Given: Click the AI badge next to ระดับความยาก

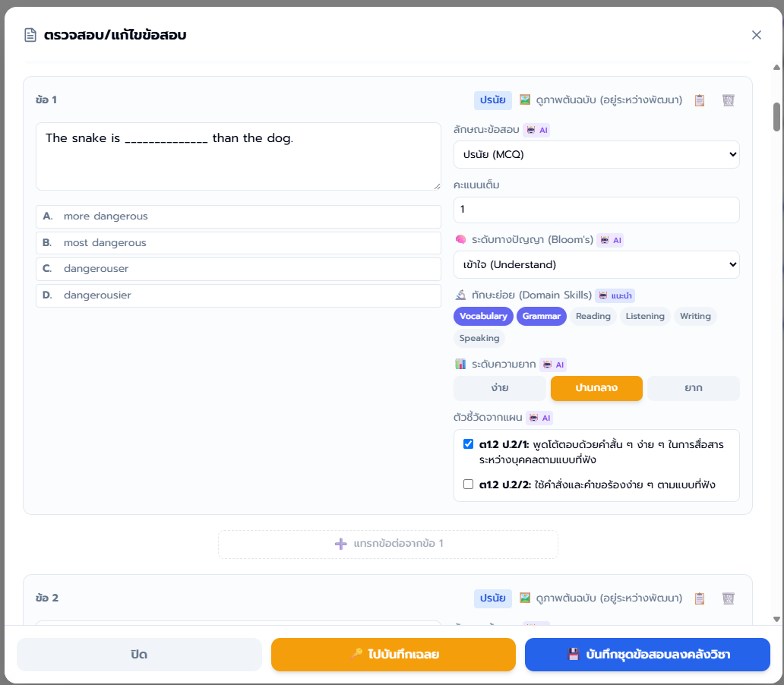Looking at the screenshot, I should click(x=553, y=365).
